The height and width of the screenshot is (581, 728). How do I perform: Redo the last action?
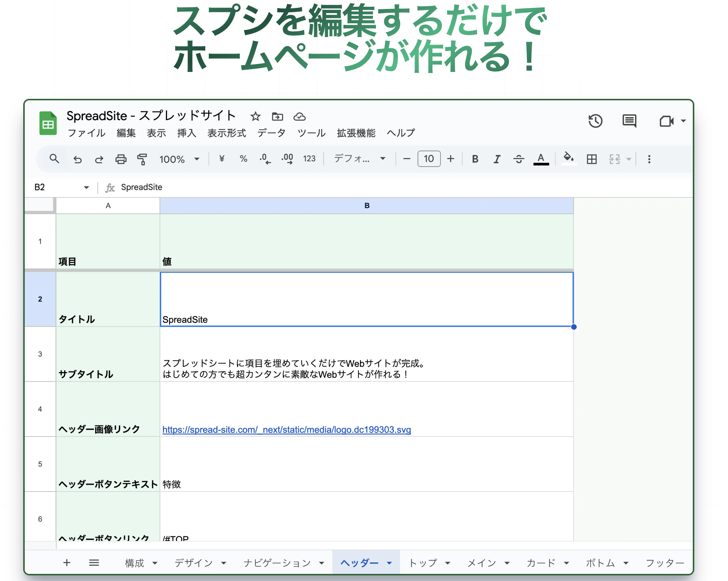[99, 159]
